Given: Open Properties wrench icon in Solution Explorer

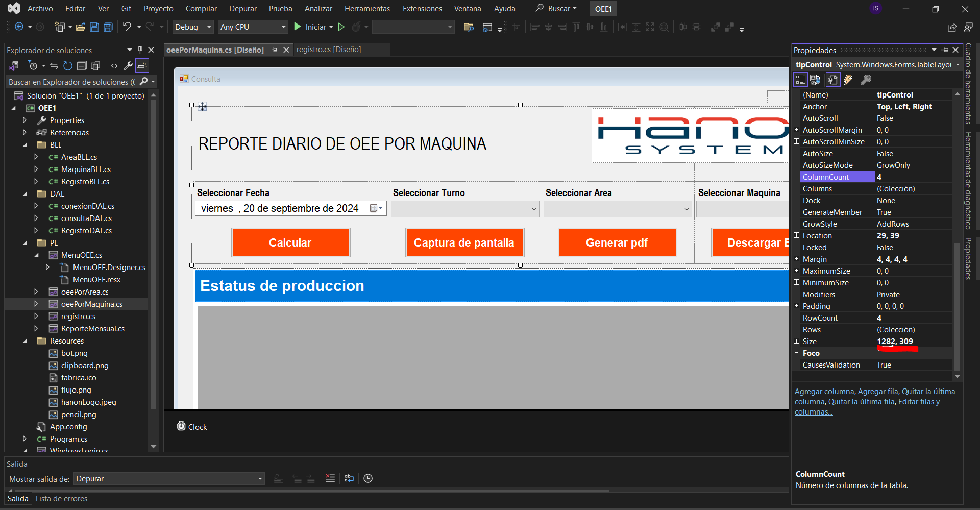Looking at the screenshot, I should pyautogui.click(x=128, y=66).
